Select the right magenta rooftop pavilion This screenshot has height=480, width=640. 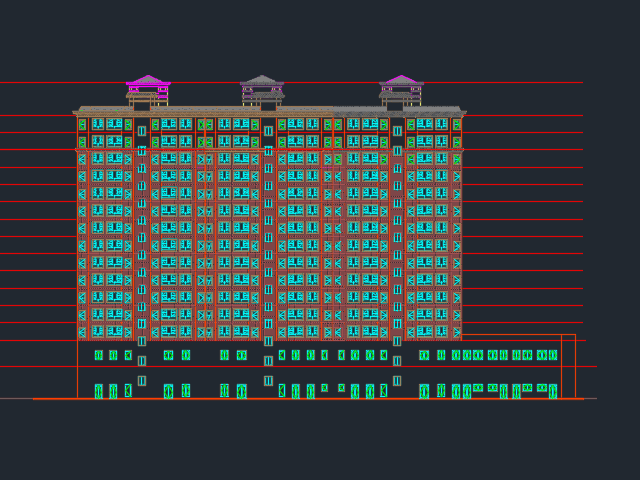[x=401, y=83]
